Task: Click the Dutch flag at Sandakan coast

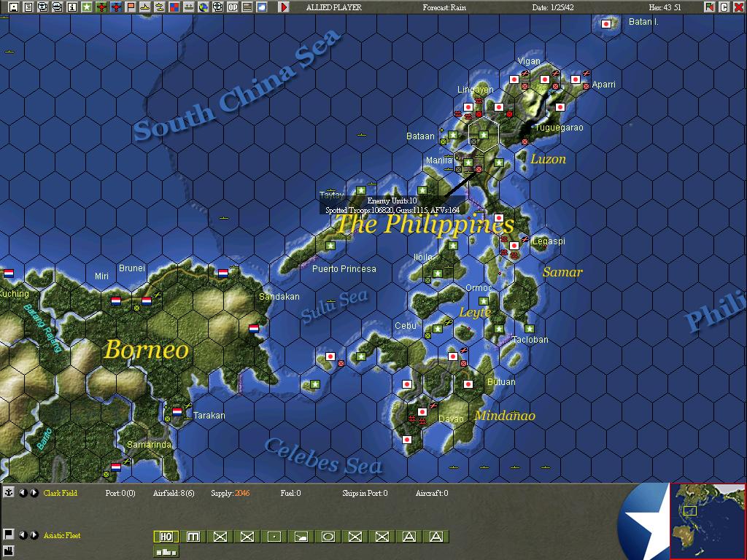Action: pos(254,329)
